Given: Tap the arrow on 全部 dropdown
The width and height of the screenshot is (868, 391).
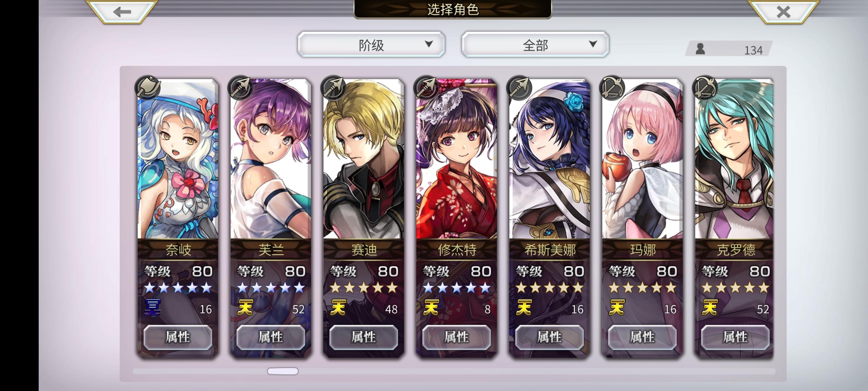Looking at the screenshot, I should (593, 44).
